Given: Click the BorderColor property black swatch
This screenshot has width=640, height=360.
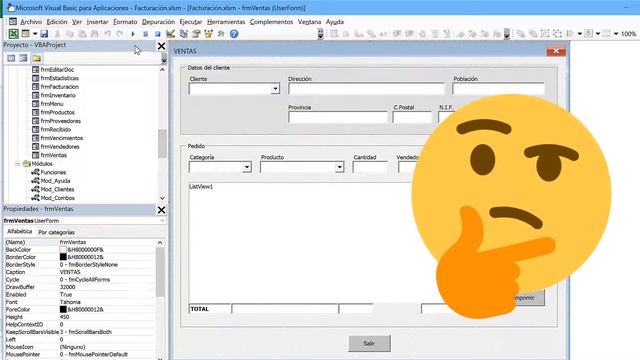Looking at the screenshot, I should pos(63,257).
